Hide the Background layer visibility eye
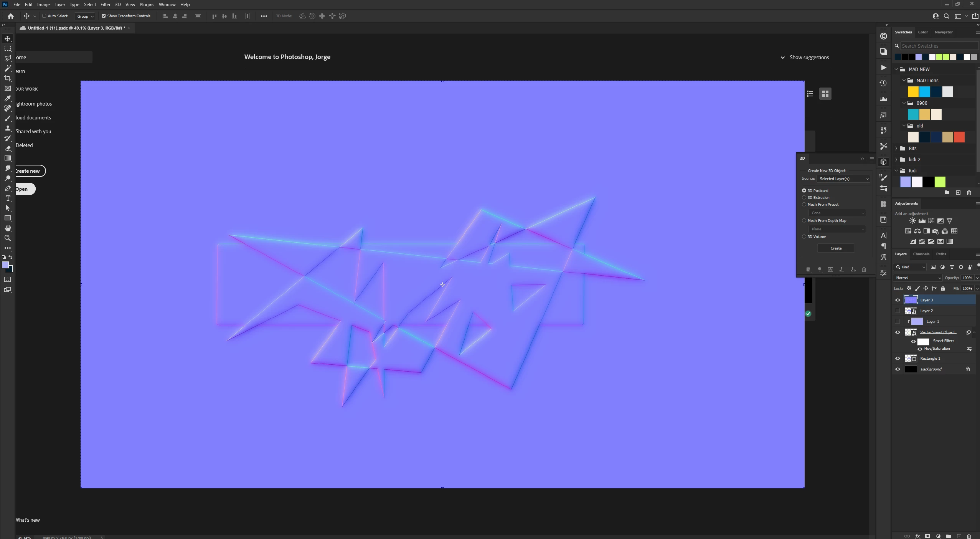The height and width of the screenshot is (539, 980). coord(898,369)
